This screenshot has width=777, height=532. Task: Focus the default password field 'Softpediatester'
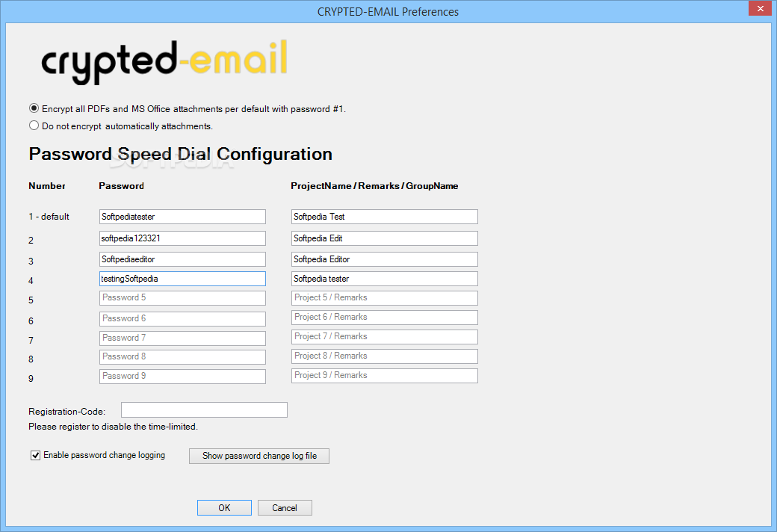[182, 217]
